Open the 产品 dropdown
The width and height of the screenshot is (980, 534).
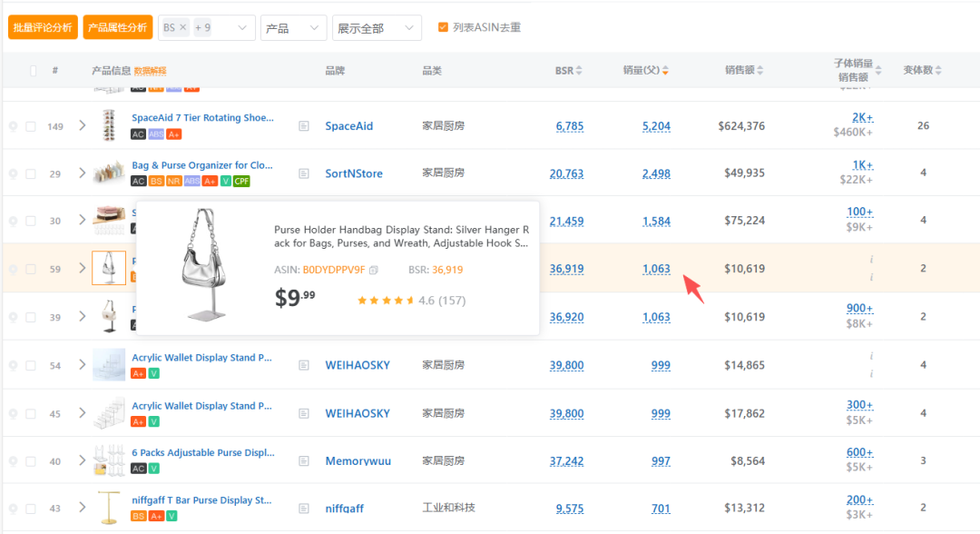[x=293, y=28]
